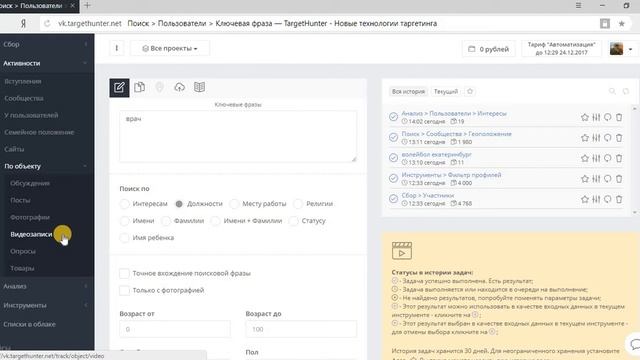Image resolution: width=640 pixels, height=360 pixels.
Task: Expand the Инструменты sidebar section
Action: 47,305
